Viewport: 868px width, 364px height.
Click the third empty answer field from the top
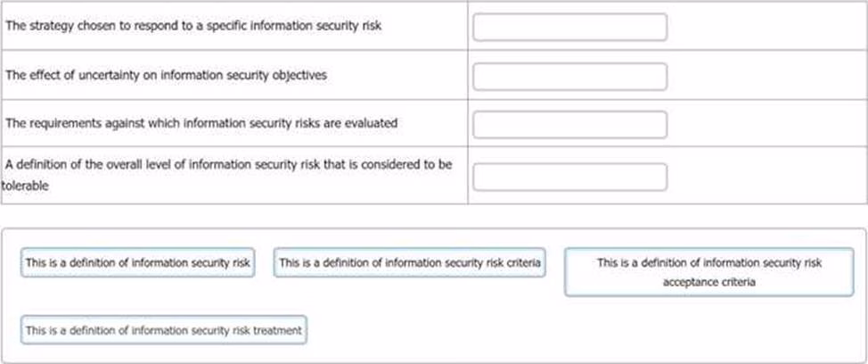point(569,125)
